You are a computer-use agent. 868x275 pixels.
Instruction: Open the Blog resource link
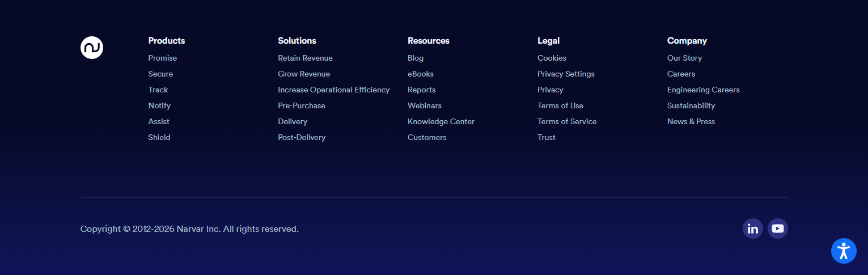[x=416, y=58]
